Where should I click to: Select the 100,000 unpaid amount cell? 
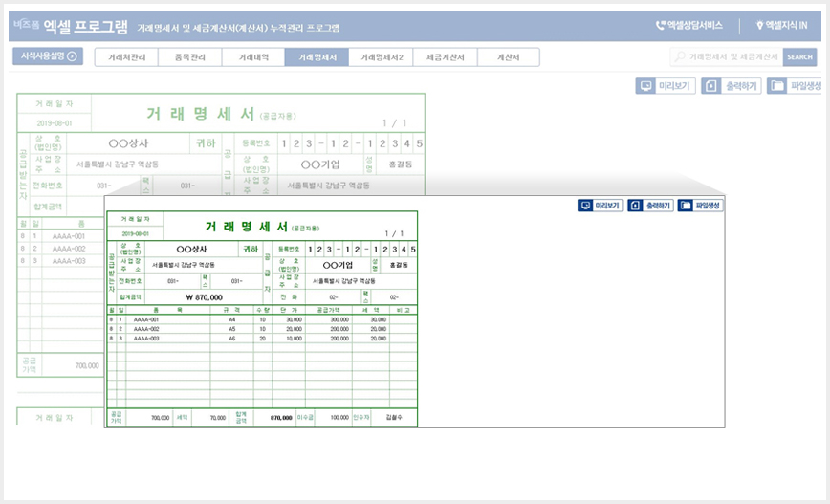tap(334, 418)
